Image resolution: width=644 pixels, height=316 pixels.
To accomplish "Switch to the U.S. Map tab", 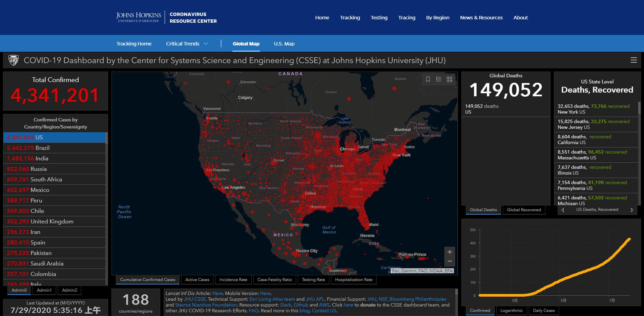I will coord(284,44).
